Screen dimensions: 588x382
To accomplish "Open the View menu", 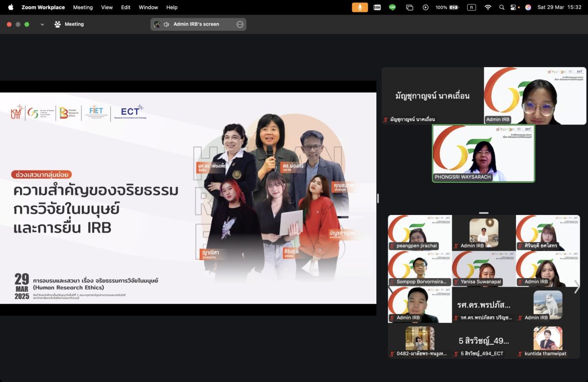I will (x=107, y=7).
